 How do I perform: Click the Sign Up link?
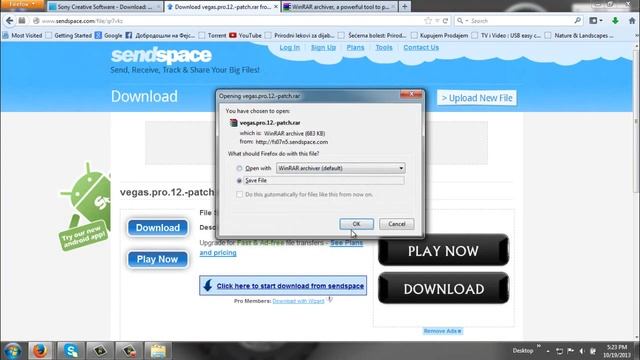click(323, 47)
